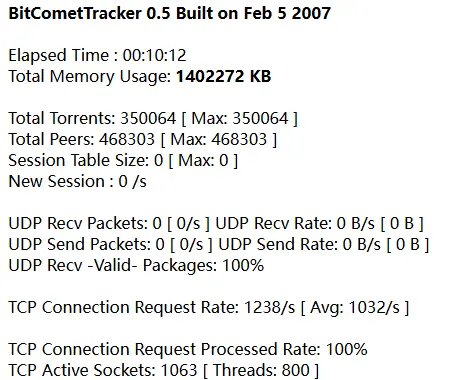Click the UDP Recv -Valid- Packages 100% line
The image size is (456, 380).
point(136,266)
